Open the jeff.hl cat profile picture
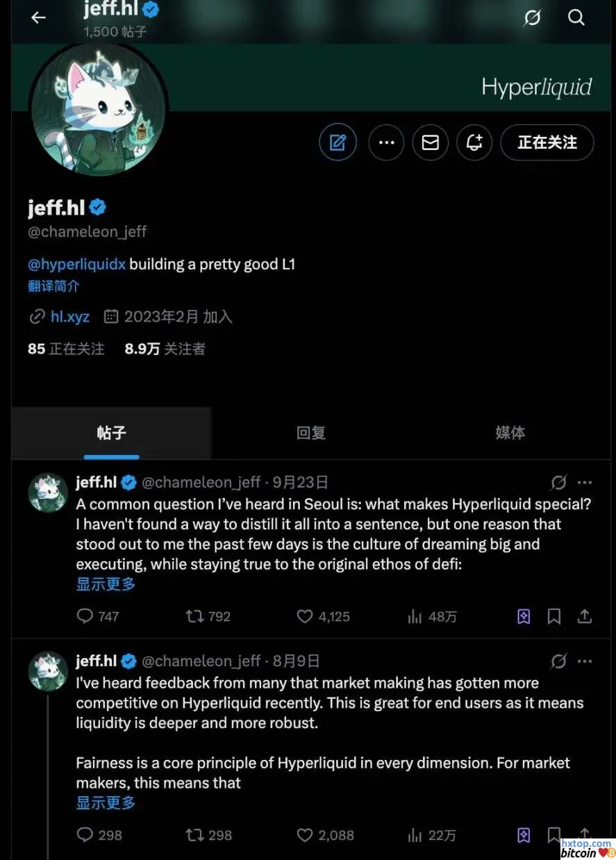This screenshot has height=860, width=616. (98, 110)
